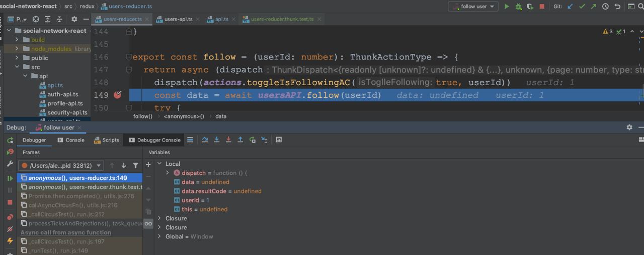The width and height of the screenshot is (644, 255).
Task: Select frame callAsyncCircusFn(), utils.js:216
Action: (80, 205)
